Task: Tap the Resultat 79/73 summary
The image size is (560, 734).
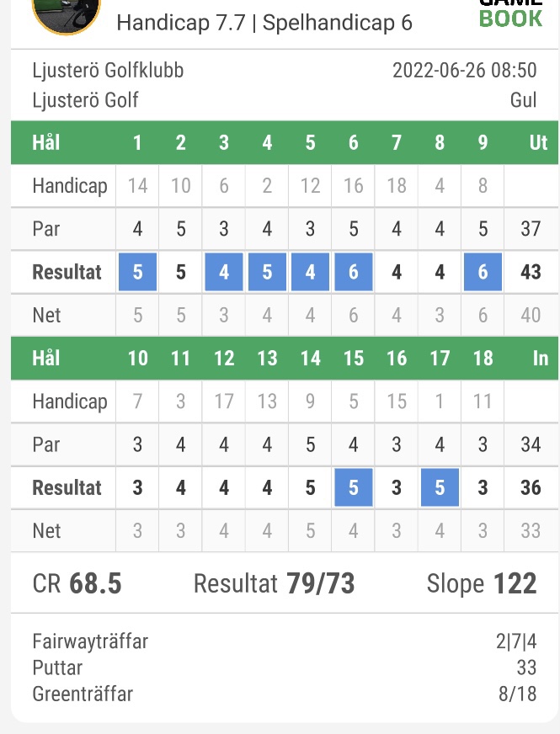Action: 274,583
